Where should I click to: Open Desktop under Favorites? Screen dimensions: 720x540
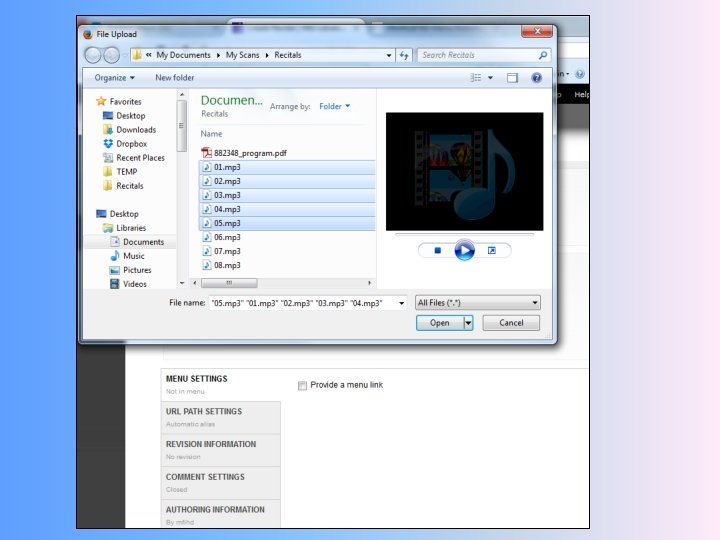[x=124, y=116]
